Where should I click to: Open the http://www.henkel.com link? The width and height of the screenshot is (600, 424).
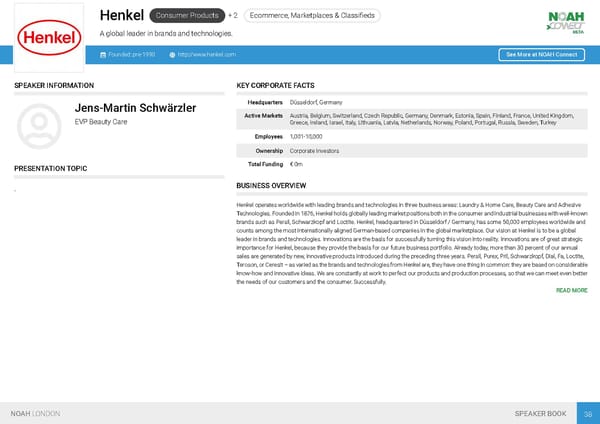pyautogui.click(x=206, y=54)
